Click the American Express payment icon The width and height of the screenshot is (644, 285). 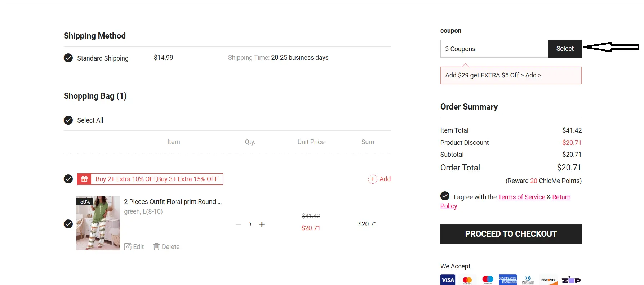tap(508, 280)
